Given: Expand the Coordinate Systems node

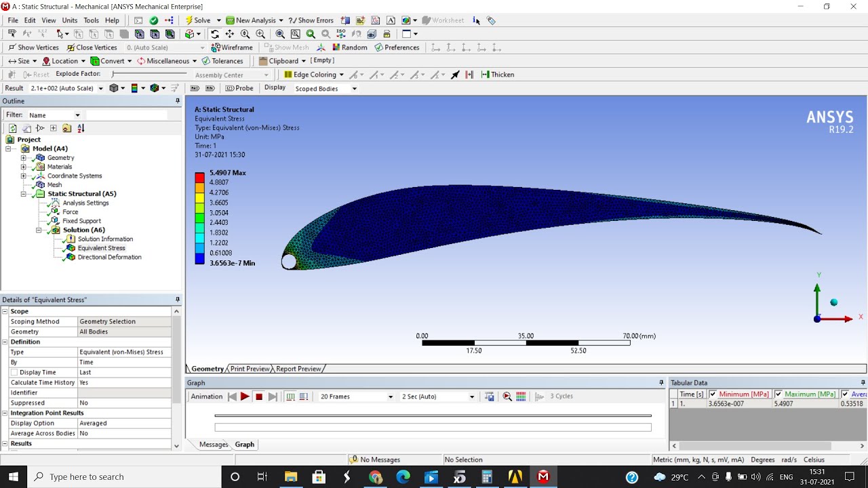Looking at the screenshot, I should coord(23,176).
